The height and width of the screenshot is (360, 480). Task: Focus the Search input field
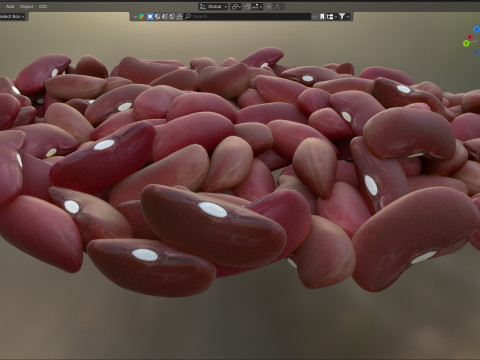(x=247, y=16)
